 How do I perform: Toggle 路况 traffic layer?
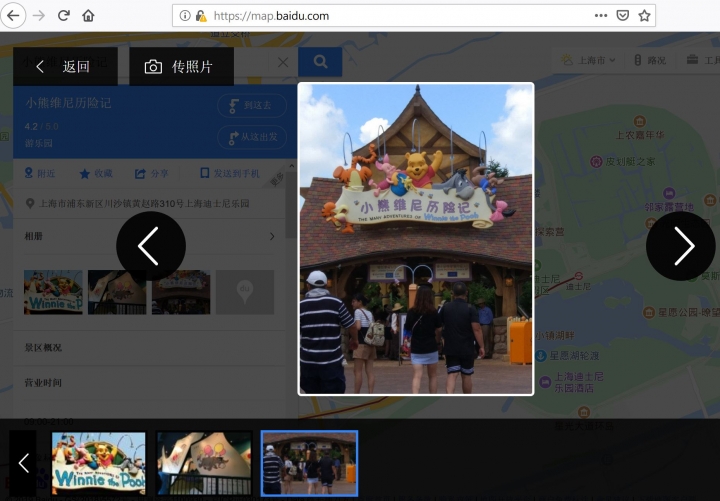pyautogui.click(x=651, y=60)
